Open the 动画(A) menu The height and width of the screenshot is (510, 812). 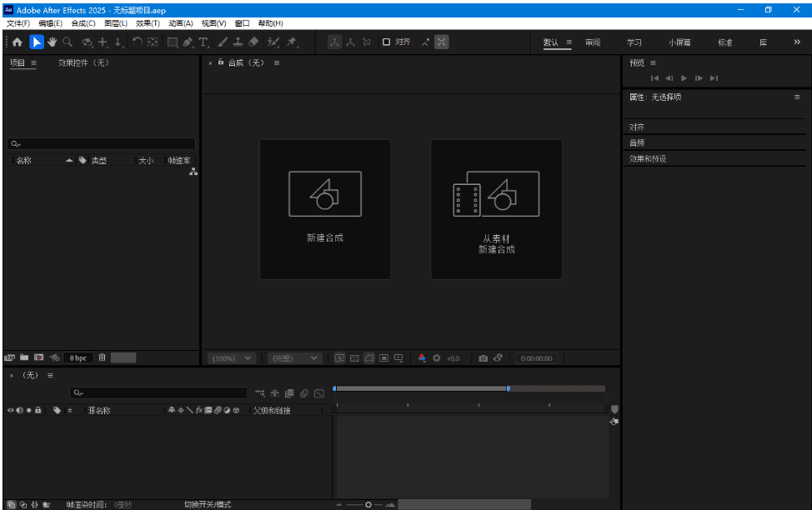[x=180, y=23]
